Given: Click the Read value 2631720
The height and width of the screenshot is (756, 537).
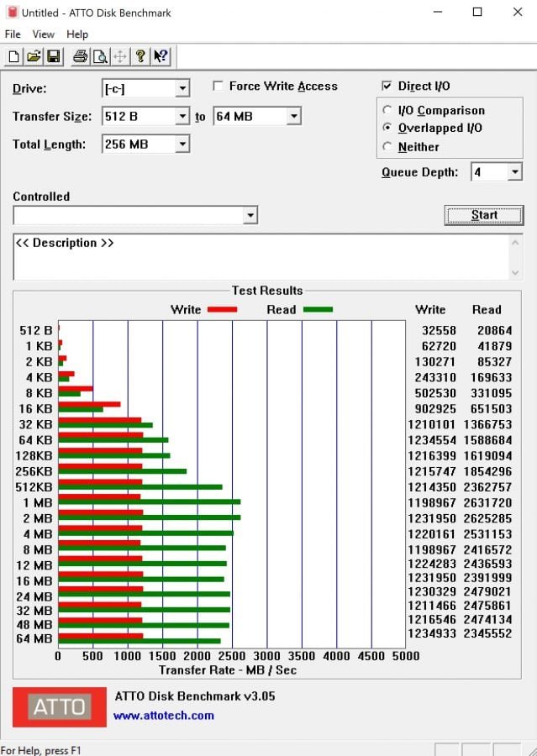Looking at the screenshot, I should click(x=487, y=503).
